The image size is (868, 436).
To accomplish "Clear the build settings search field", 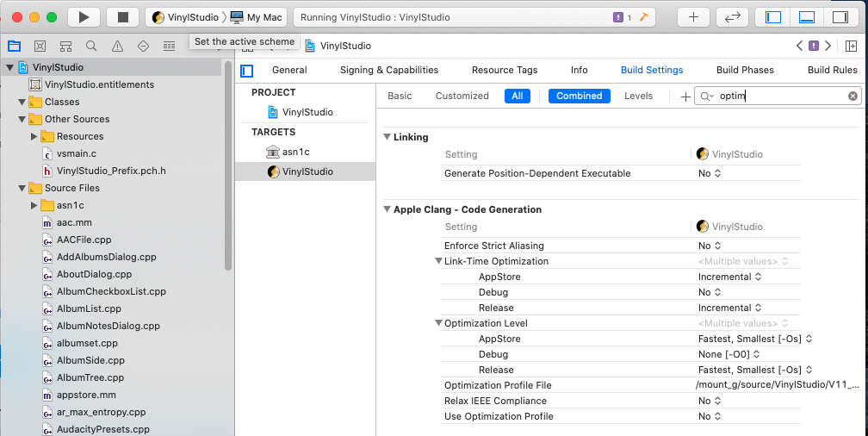I will [852, 96].
